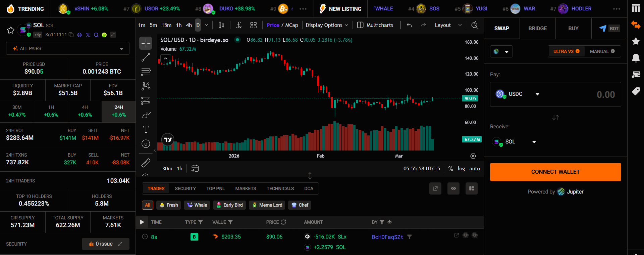Select the ruler measure tool

tap(146, 163)
